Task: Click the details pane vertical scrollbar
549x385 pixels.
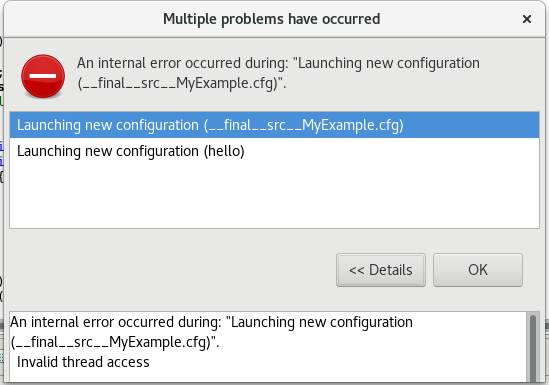Action: 533,348
